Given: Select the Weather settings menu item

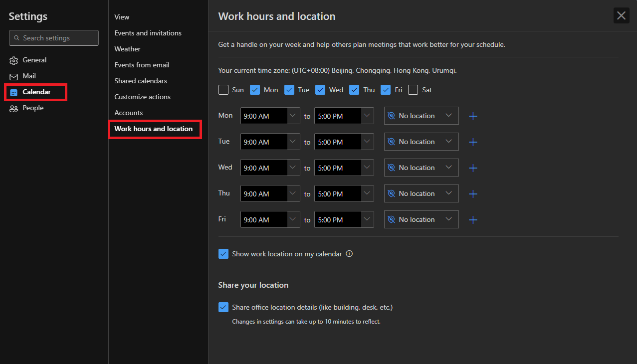Looking at the screenshot, I should pos(127,49).
